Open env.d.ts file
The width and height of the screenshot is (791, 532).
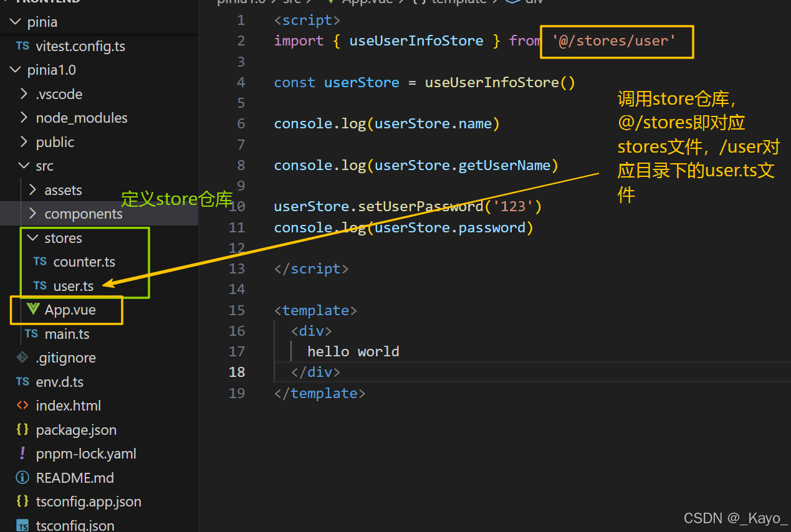[59, 382]
